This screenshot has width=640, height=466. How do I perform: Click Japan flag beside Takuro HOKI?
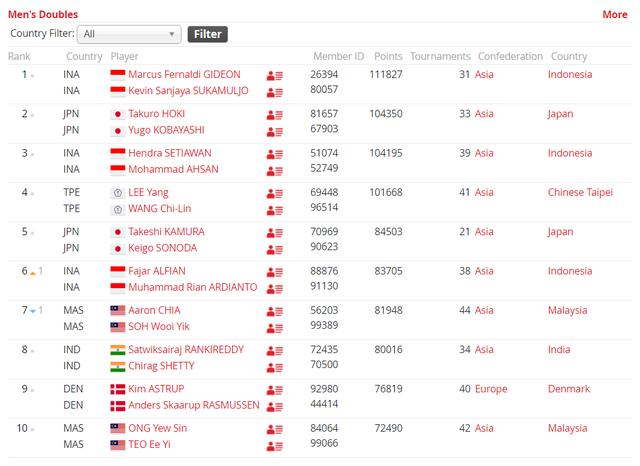(118, 114)
